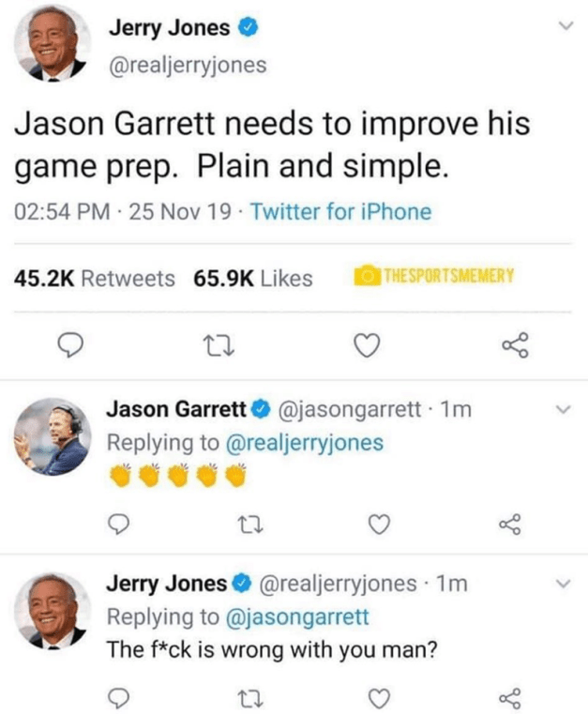Expand options chevron on Jerry Jones's bottom reply
This screenshot has width=588, height=714.
pos(563,584)
